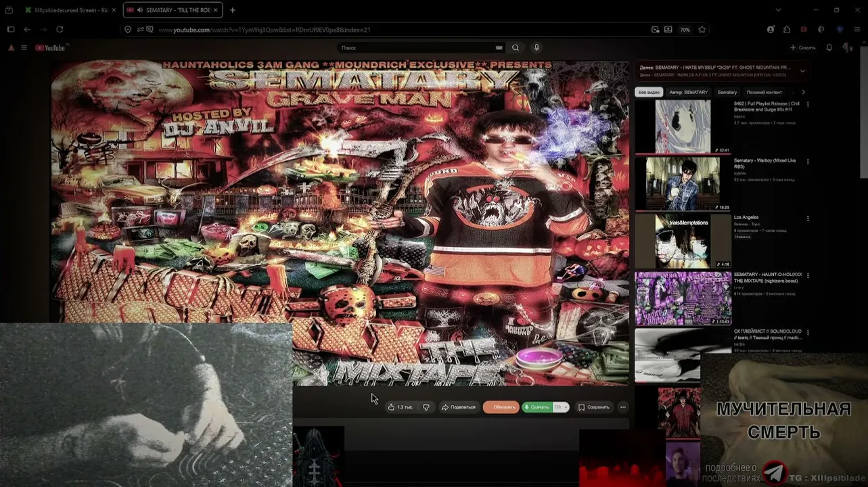868x487 pixels.
Task: Open YouTube notifications bell
Action: 829,48
